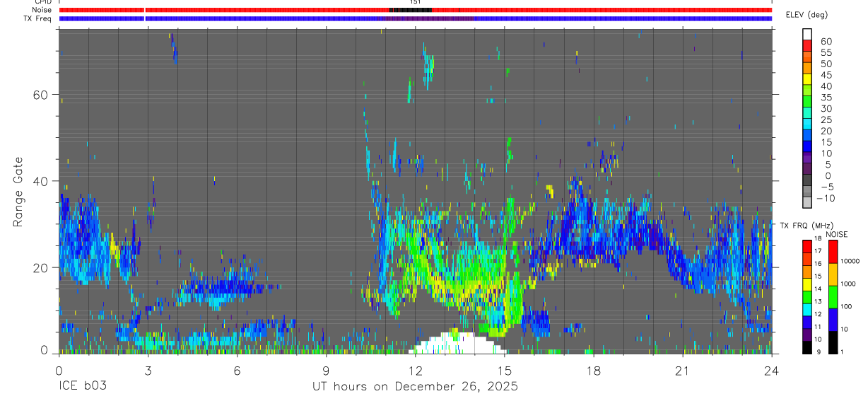Viewport: 868px width, 401px height.
Task: Click the 'TX Freq' label above the plot
Action: click(39, 18)
